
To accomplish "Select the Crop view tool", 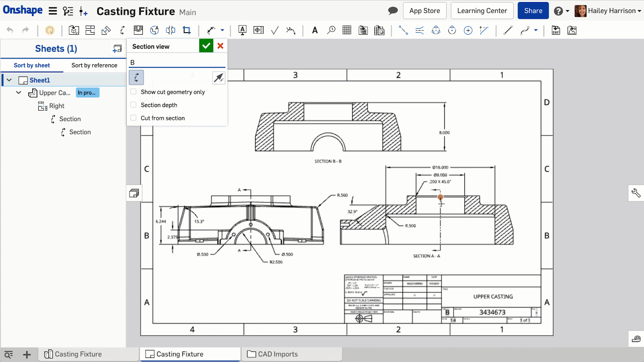I will click(187, 30).
